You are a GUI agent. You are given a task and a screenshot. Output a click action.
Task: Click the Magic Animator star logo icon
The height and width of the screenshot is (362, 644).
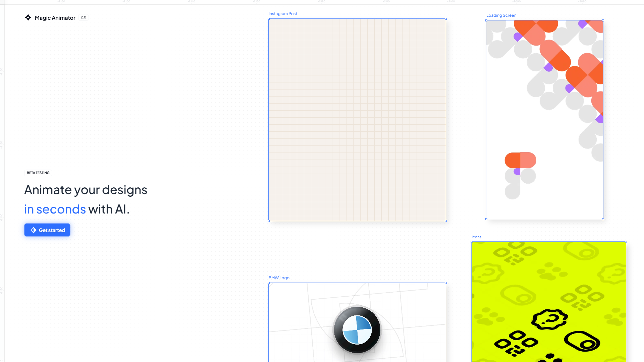28,17
